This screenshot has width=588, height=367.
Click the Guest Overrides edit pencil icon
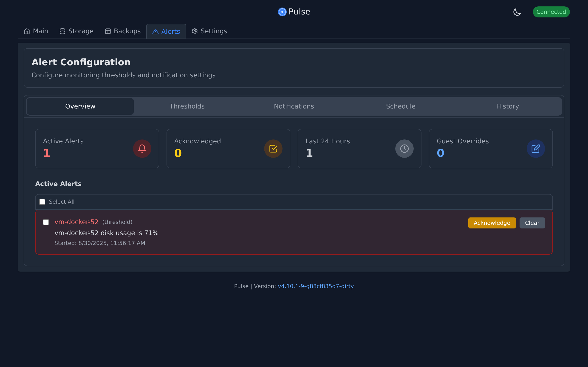536,149
